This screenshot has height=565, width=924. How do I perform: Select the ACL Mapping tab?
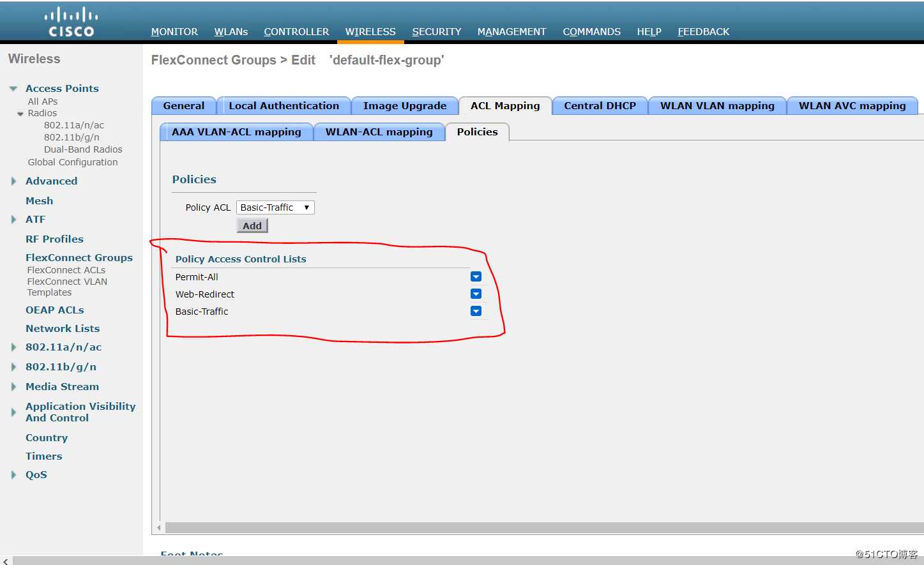click(505, 106)
